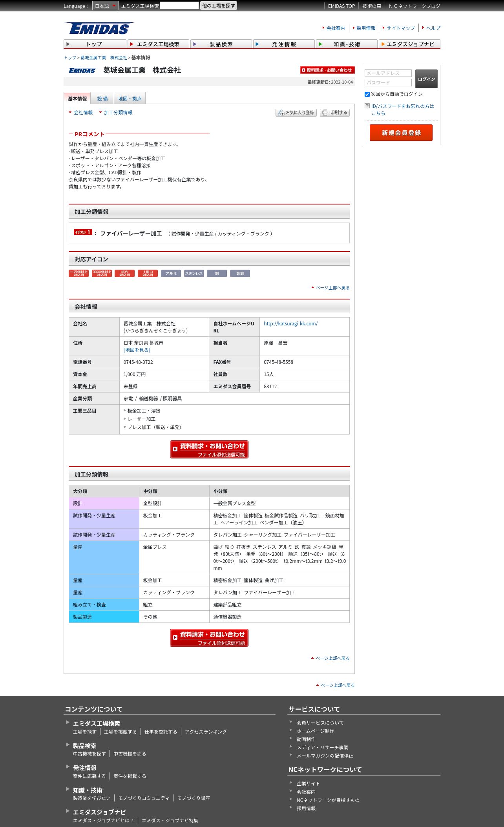504x827 pixels.
Task: Open footer エミダス・ジョブナビ特集 link
Action: 170,821
